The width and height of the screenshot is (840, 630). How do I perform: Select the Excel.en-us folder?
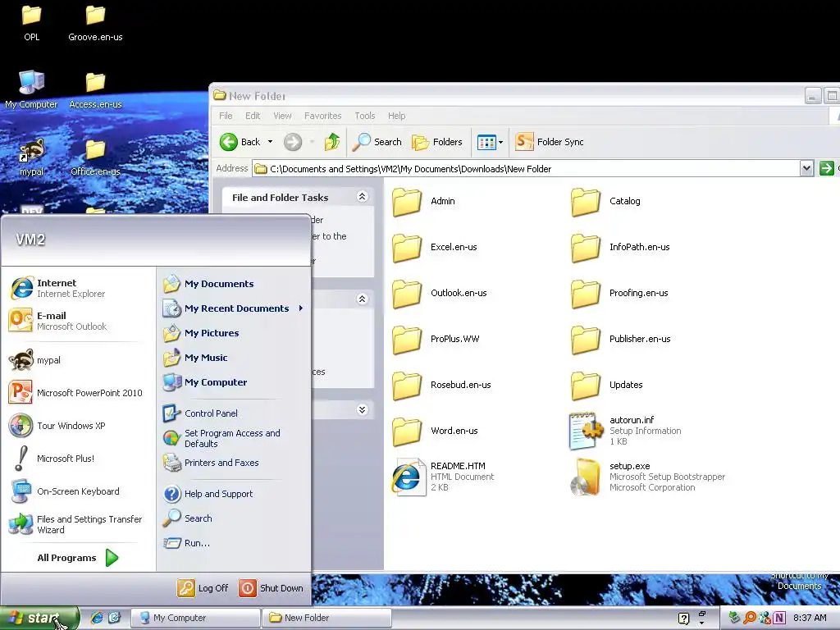point(435,248)
